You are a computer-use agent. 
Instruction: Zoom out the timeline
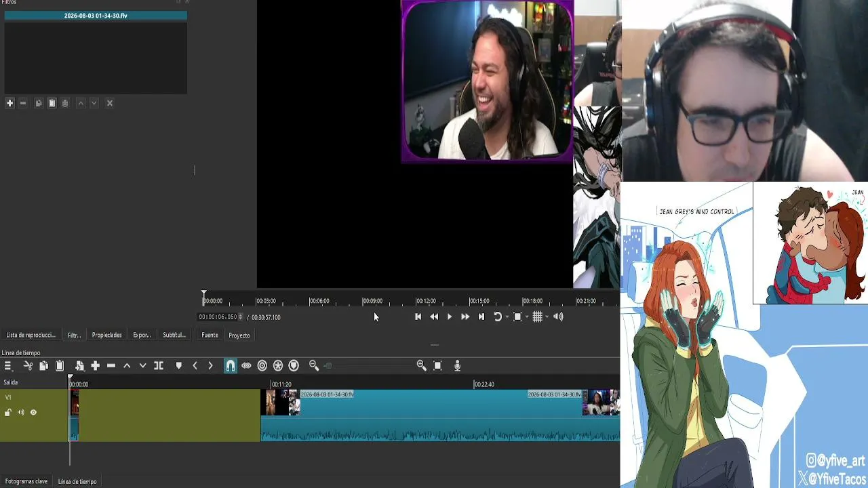313,366
